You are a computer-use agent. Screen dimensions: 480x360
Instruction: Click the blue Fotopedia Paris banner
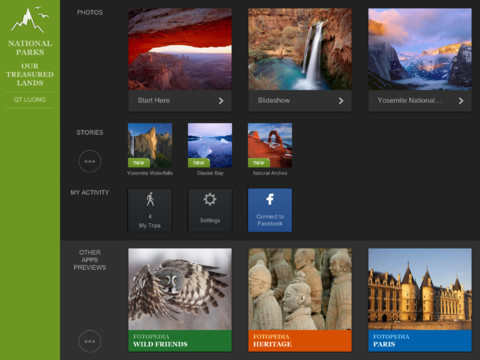[420, 341]
